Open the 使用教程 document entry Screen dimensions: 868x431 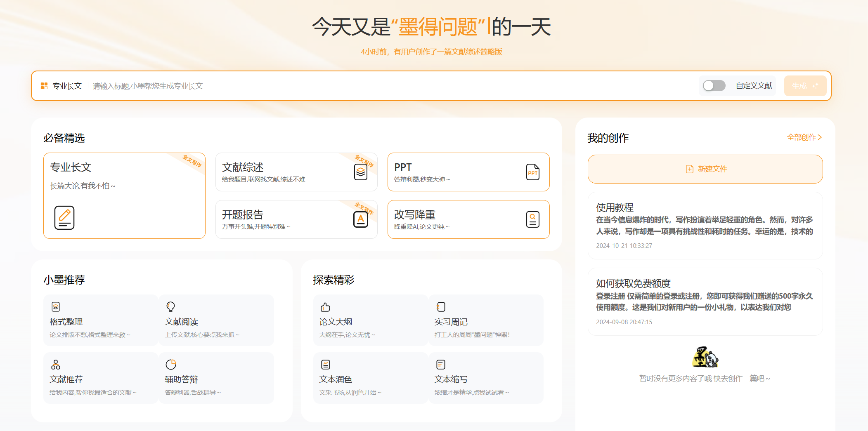pos(705,226)
